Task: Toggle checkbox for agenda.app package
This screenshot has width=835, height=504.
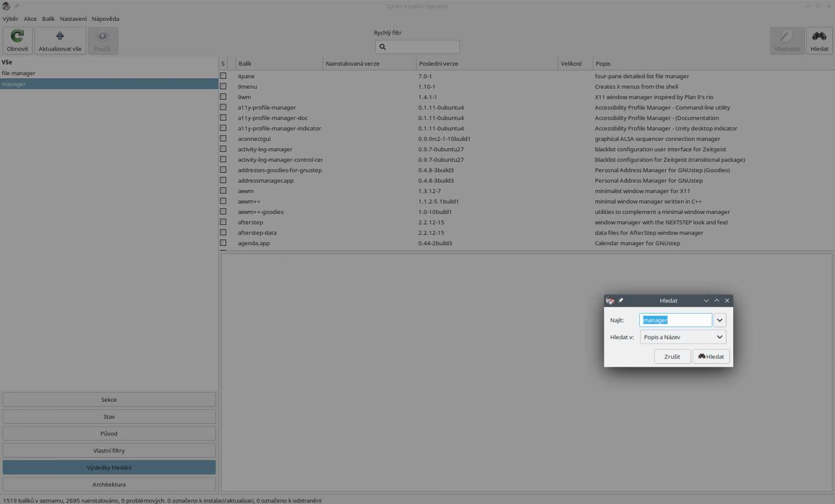Action: (x=223, y=243)
